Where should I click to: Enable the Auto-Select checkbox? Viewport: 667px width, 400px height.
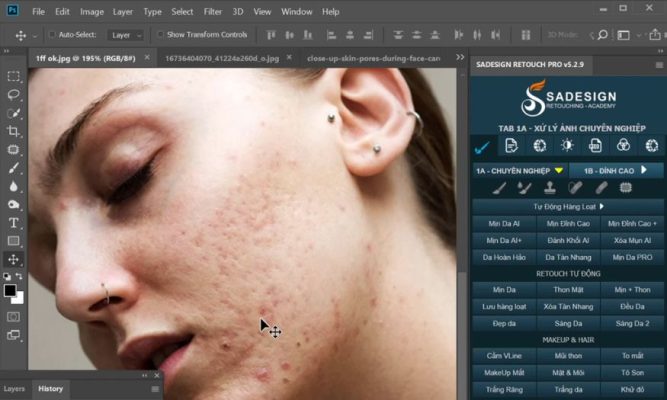click(49, 35)
